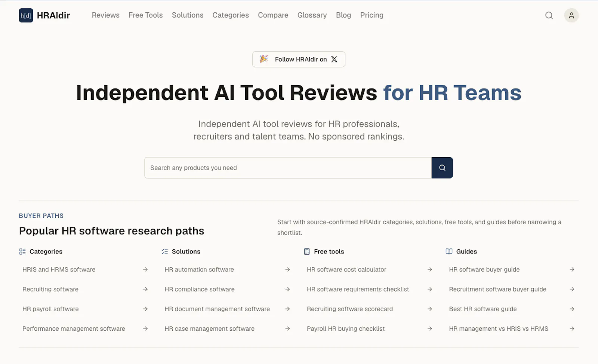Open the Solutions nav menu
The width and height of the screenshot is (598, 364).
point(188,15)
